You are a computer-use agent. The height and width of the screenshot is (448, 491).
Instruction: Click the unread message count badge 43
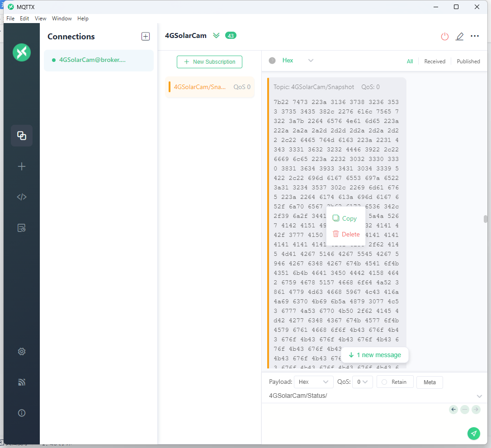point(231,36)
